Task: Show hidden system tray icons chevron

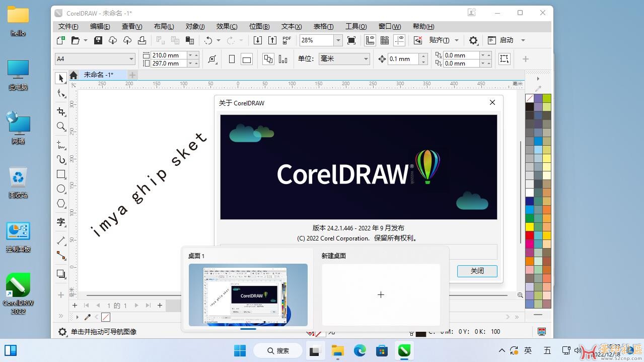Action: point(502,350)
